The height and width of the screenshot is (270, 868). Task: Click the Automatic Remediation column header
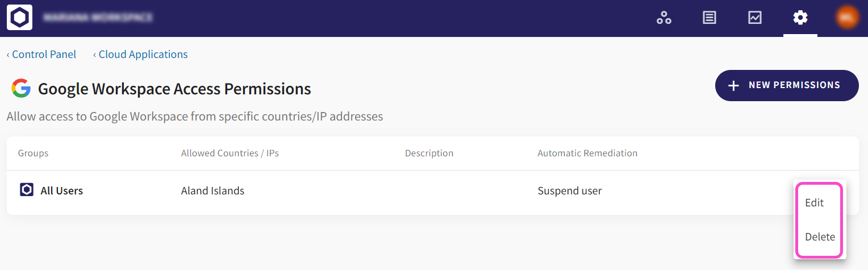point(587,153)
